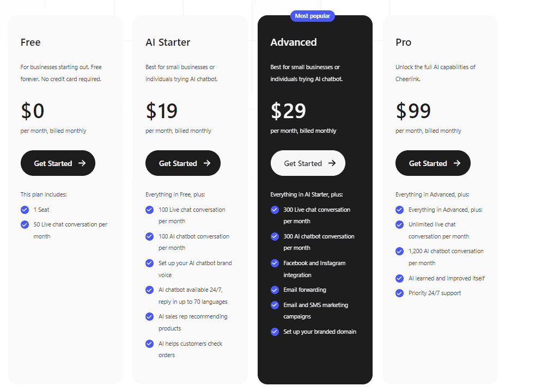This screenshot has height=392, width=548.
Task: Click Get Started under the AI Starter plan
Action: click(182, 163)
